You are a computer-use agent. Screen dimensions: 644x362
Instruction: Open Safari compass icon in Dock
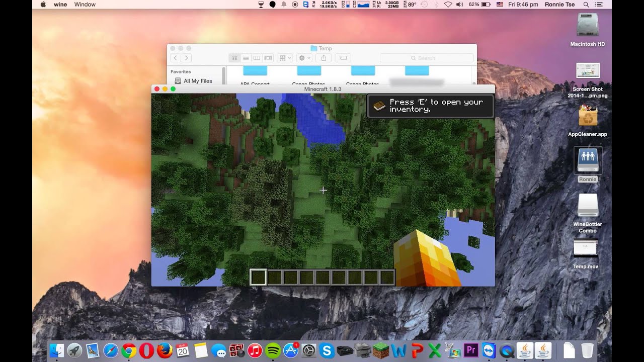111,350
